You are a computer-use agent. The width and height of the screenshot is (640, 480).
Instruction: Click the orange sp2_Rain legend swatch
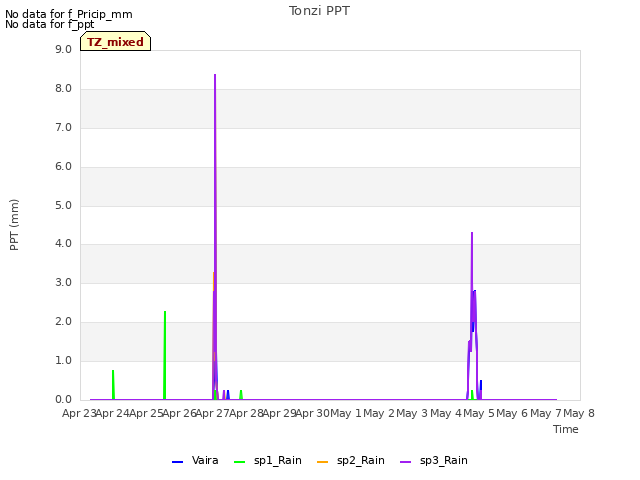tap(322, 462)
